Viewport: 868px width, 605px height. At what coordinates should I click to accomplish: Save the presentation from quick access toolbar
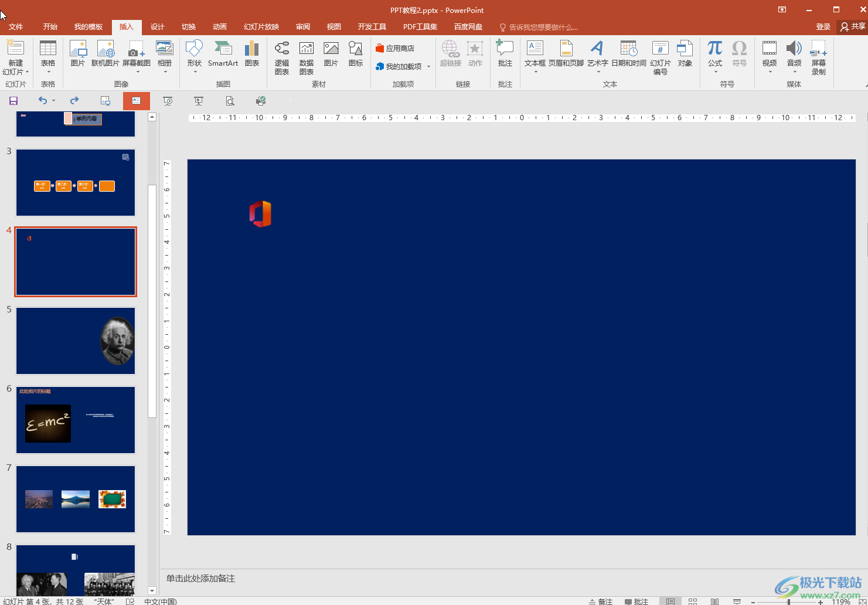pyautogui.click(x=13, y=101)
